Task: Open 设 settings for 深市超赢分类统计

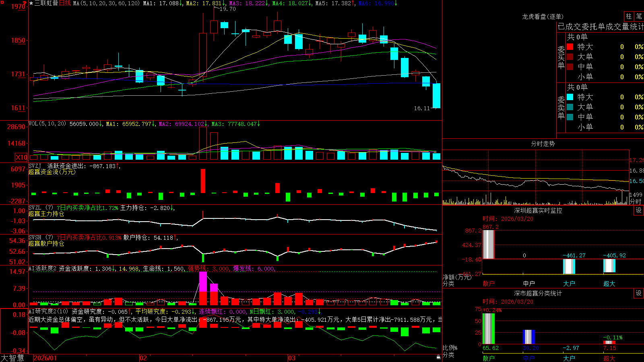Action: click(638, 293)
